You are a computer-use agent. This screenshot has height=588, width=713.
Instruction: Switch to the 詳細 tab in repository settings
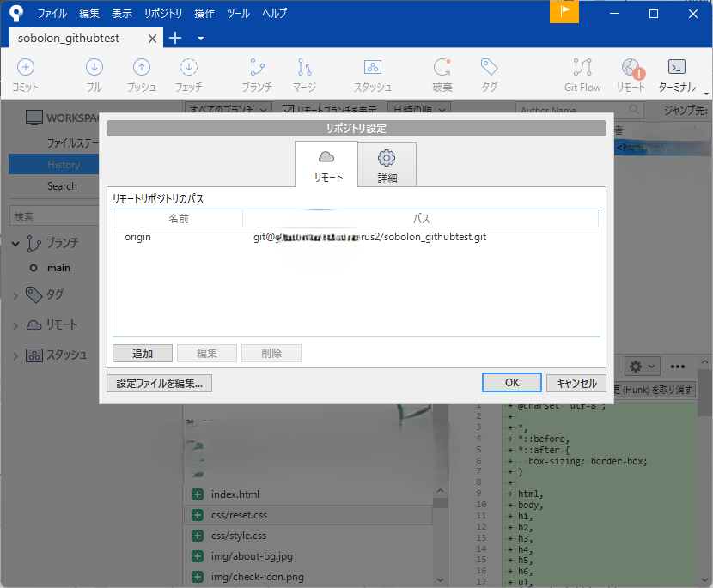coord(387,165)
